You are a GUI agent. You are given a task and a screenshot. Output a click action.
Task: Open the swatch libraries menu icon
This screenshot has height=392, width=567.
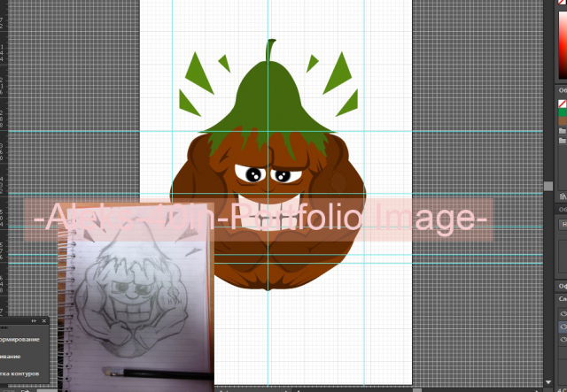click(563, 196)
